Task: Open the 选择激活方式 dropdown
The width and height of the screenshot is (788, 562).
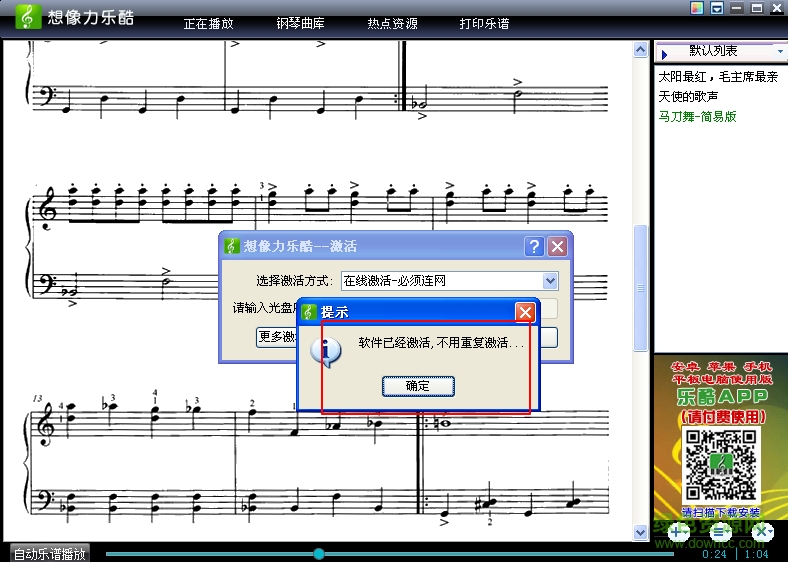Action: tap(550, 282)
